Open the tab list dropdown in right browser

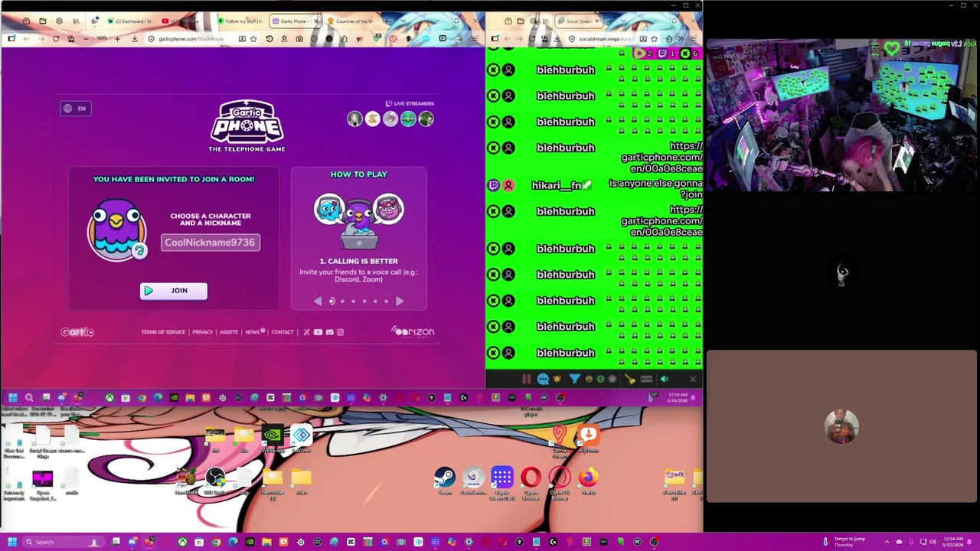tap(623, 21)
